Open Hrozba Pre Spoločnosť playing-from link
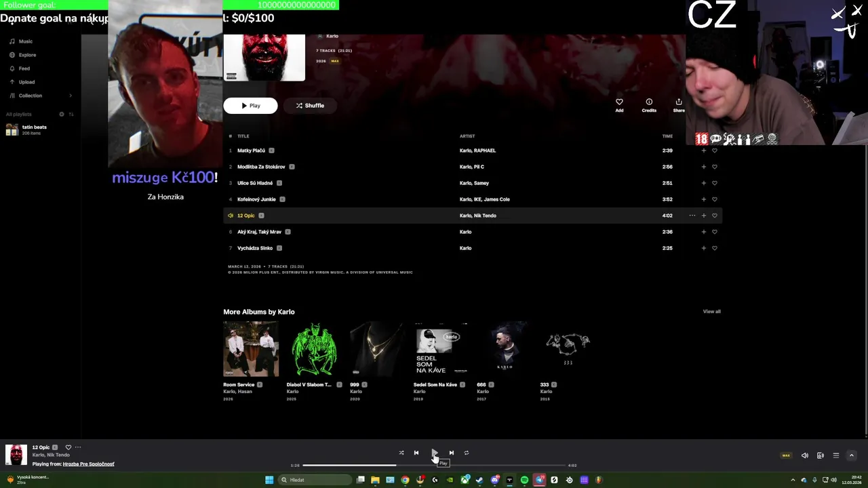This screenshot has width=868, height=488. click(88, 464)
